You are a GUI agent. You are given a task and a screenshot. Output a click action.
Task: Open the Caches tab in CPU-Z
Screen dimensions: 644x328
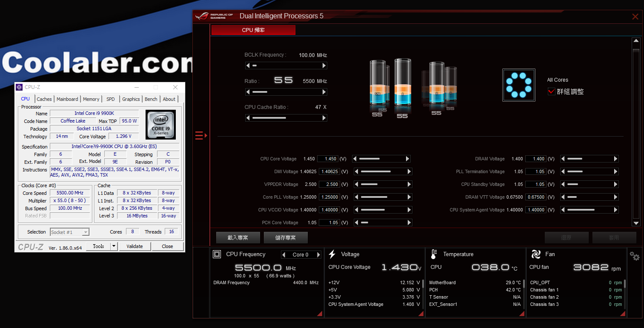click(44, 99)
